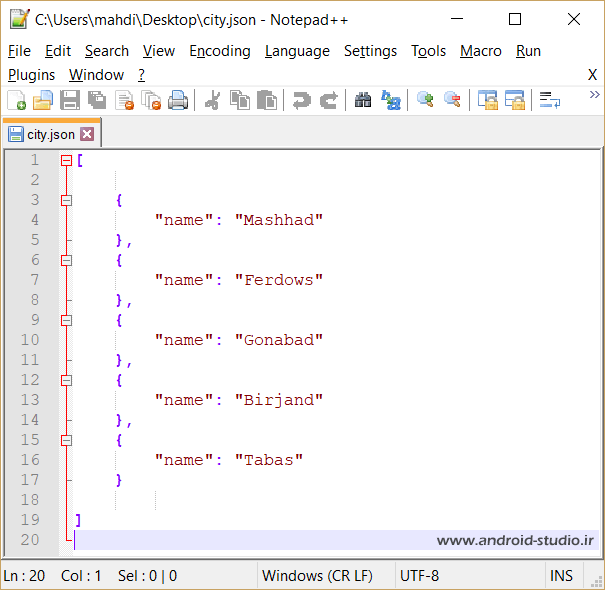Click the Replace toolbar icon
605x590 pixels.
pyautogui.click(x=390, y=100)
